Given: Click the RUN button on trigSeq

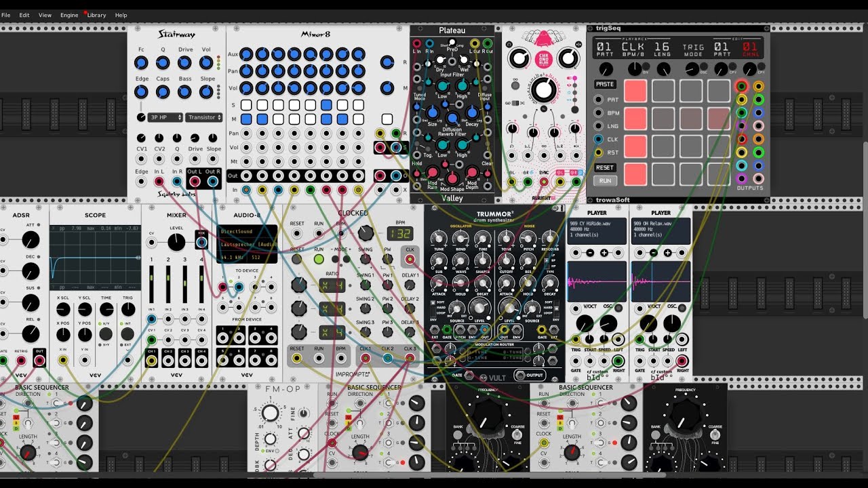Looking at the screenshot, I should pos(605,181).
